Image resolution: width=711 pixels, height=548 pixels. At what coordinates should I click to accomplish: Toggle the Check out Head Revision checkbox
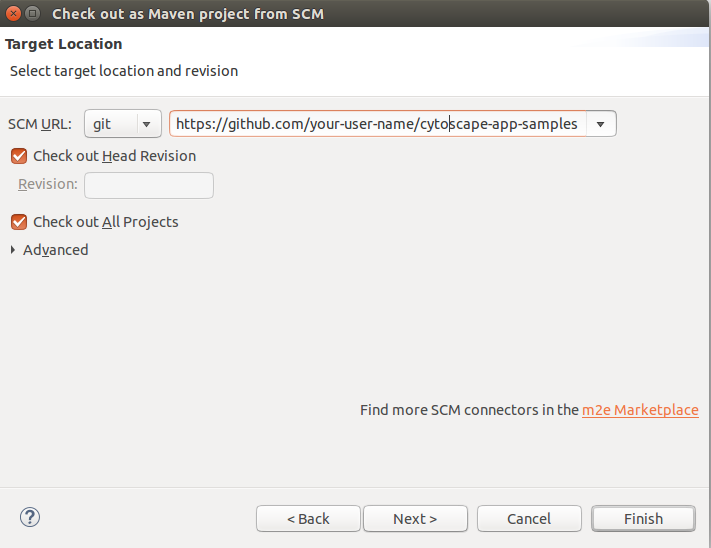(19, 156)
